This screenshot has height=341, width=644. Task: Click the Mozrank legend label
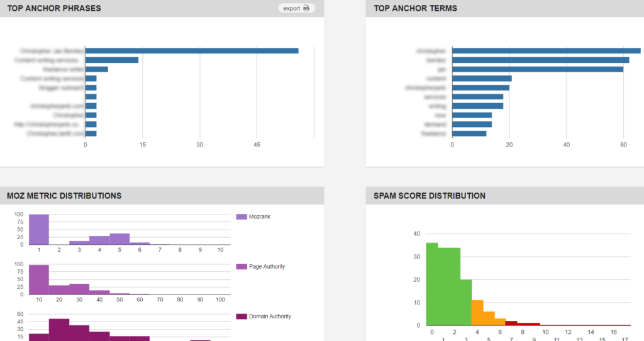tap(260, 216)
